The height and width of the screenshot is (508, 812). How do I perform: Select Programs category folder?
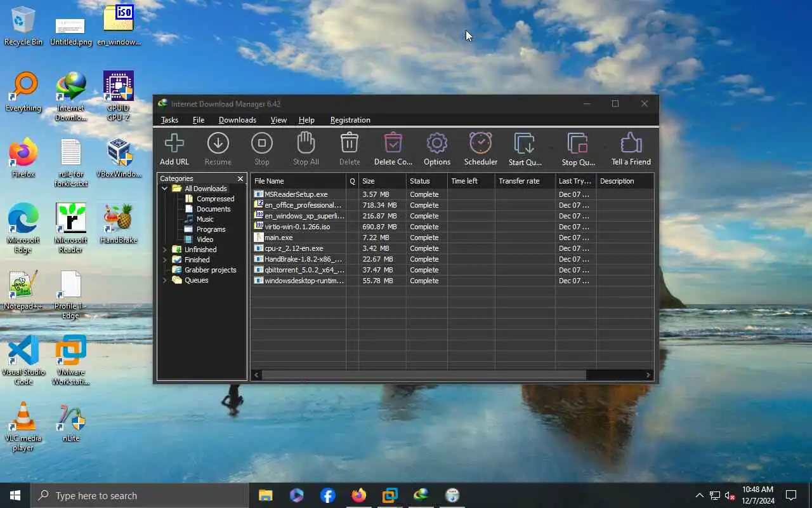tap(205, 229)
